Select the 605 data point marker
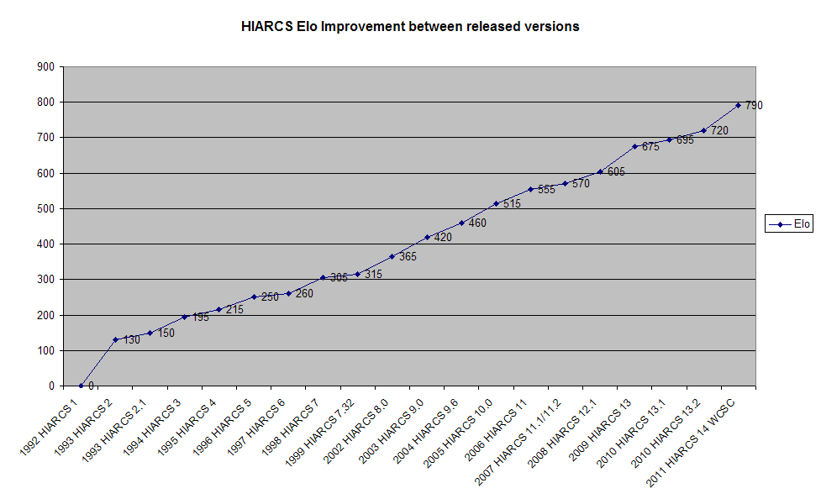The image size is (821, 504). coord(600,171)
